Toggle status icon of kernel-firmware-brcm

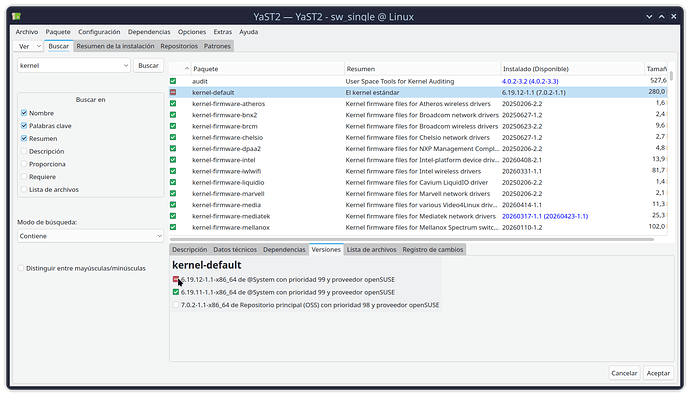173,126
